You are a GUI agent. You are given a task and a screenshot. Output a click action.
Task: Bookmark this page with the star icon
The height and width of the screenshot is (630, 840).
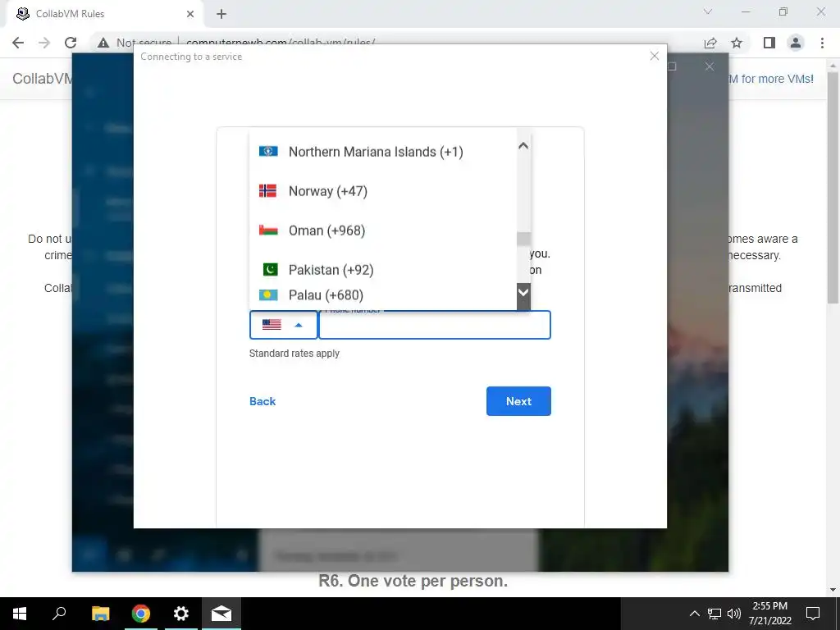point(737,43)
